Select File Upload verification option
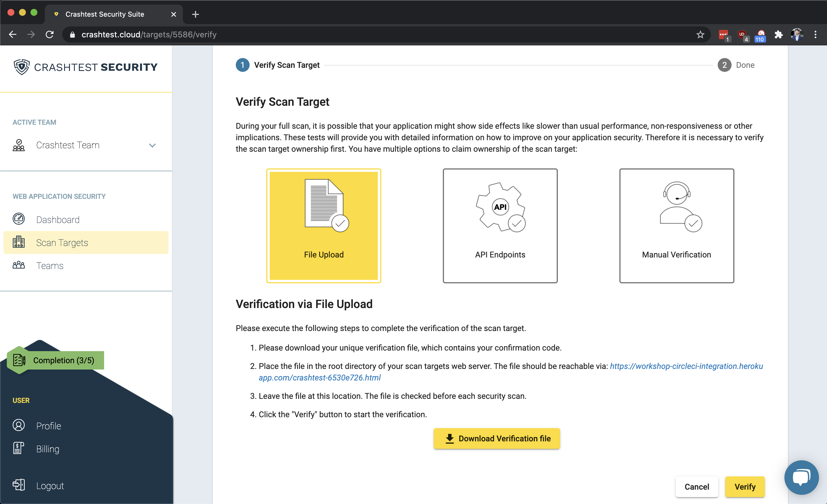The height and width of the screenshot is (504, 827). (323, 226)
